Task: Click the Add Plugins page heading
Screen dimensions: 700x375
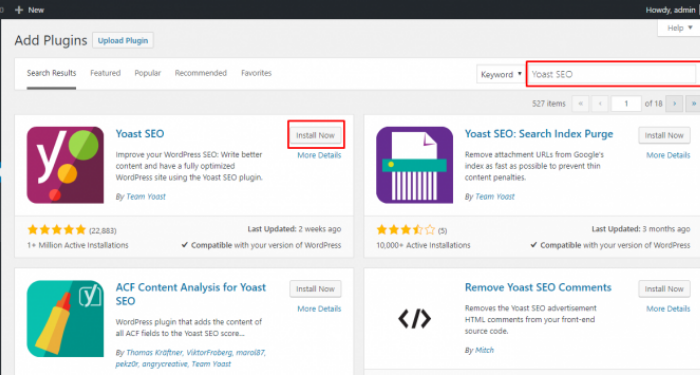Action: pyautogui.click(x=51, y=41)
